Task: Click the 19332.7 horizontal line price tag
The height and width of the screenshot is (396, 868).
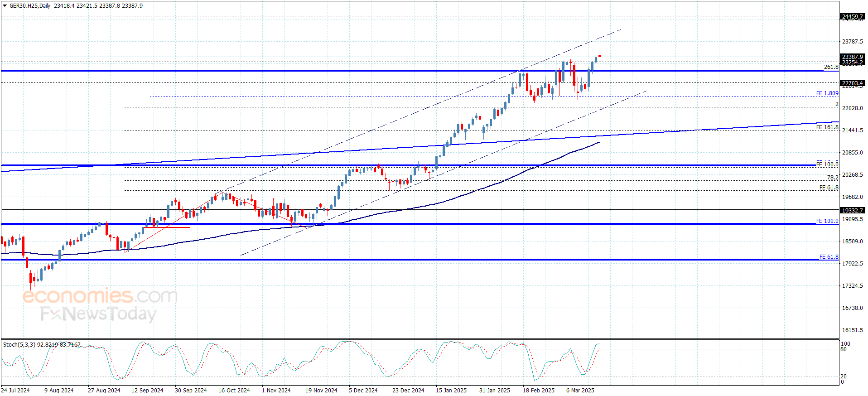Action: [x=852, y=210]
